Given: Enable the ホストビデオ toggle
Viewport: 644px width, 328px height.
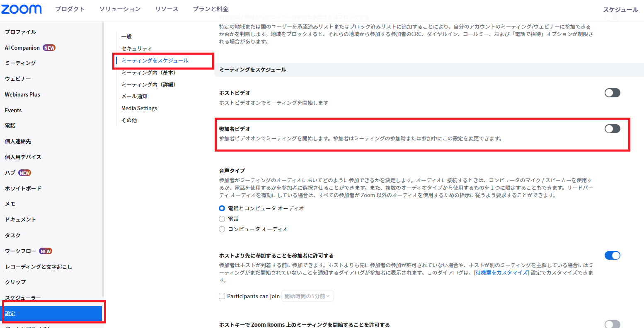Looking at the screenshot, I should click(x=612, y=93).
